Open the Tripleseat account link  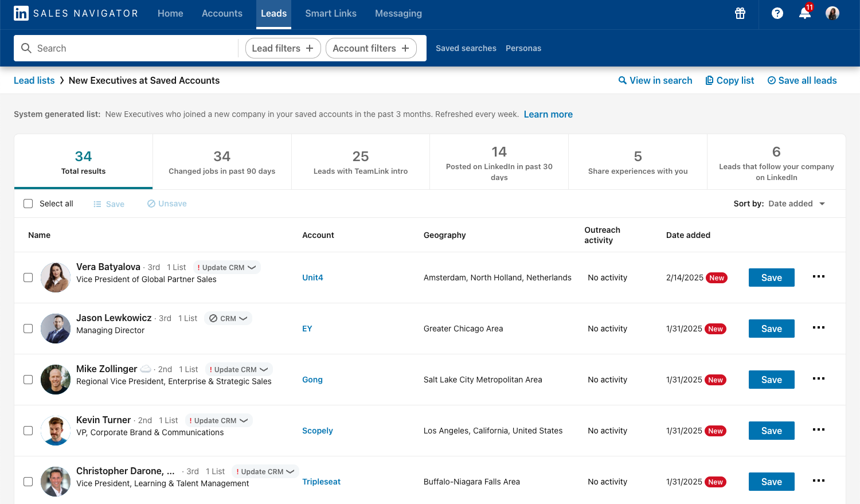[321, 482]
